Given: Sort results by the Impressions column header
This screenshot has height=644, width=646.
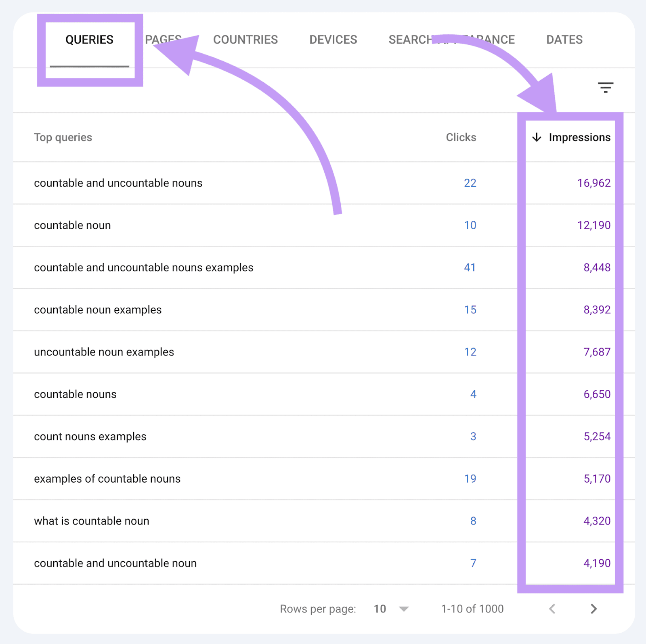Looking at the screenshot, I should pyautogui.click(x=579, y=137).
